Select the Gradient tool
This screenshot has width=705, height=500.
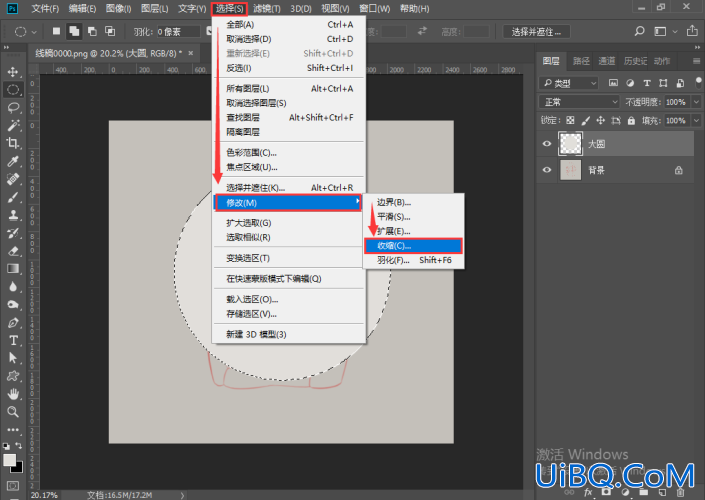13,269
